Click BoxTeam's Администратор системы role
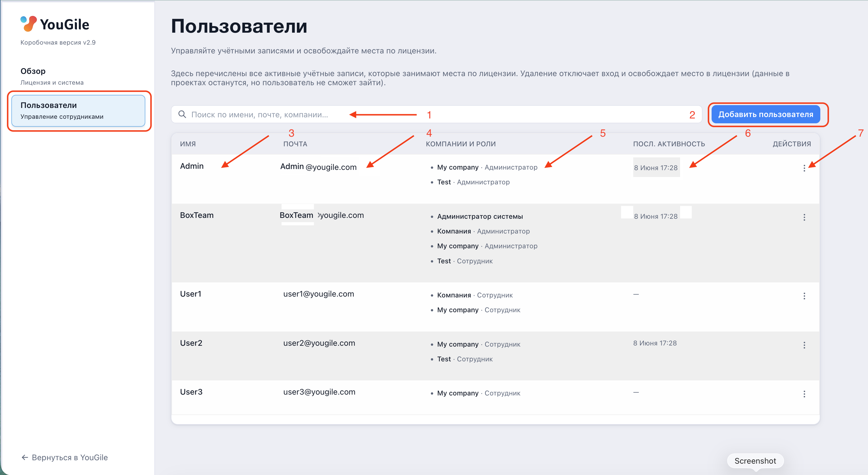Viewport: 868px width, 475px height. click(480, 216)
